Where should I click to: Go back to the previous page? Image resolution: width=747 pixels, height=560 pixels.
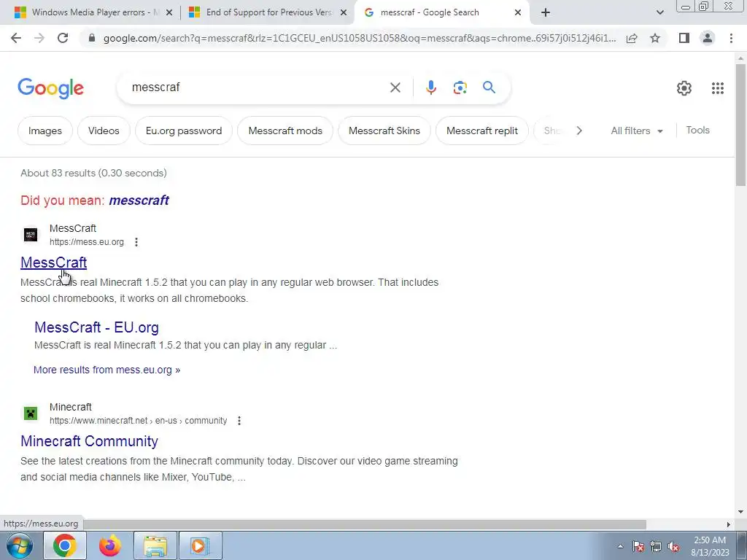pyautogui.click(x=16, y=38)
